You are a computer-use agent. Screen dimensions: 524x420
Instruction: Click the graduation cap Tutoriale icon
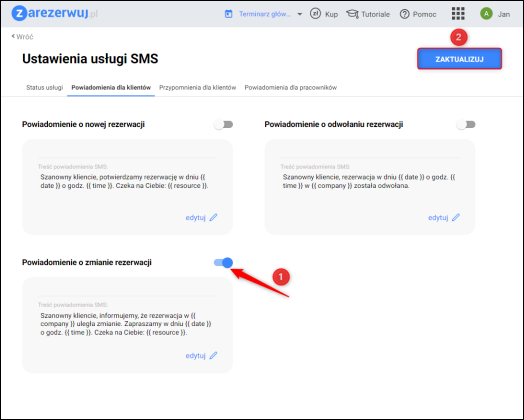tap(352, 14)
